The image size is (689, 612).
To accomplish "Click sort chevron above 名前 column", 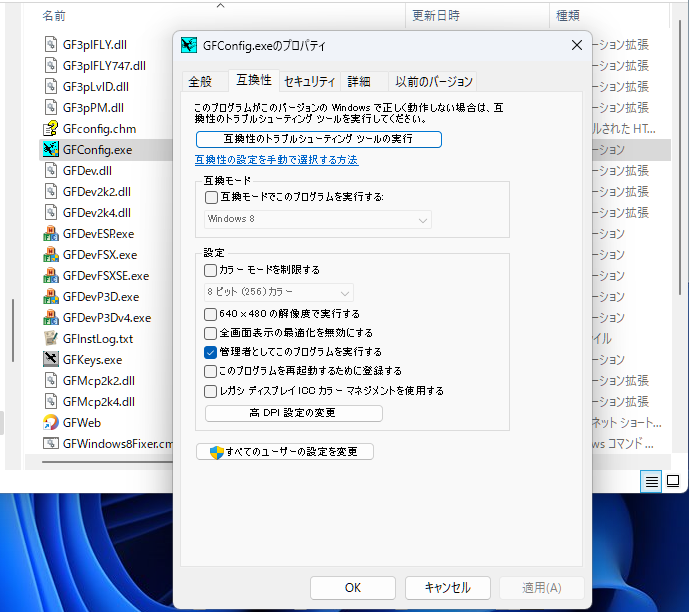I will (221, 6).
